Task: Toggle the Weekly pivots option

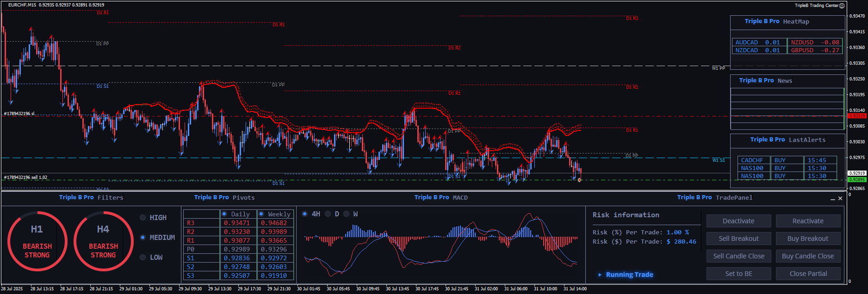Action: (x=261, y=214)
